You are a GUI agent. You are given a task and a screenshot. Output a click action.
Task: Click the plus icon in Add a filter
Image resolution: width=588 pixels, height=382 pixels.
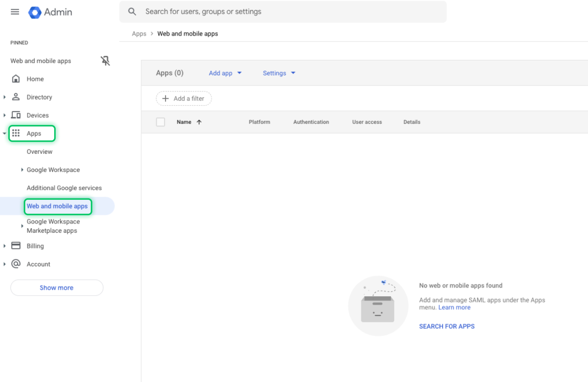(x=165, y=98)
